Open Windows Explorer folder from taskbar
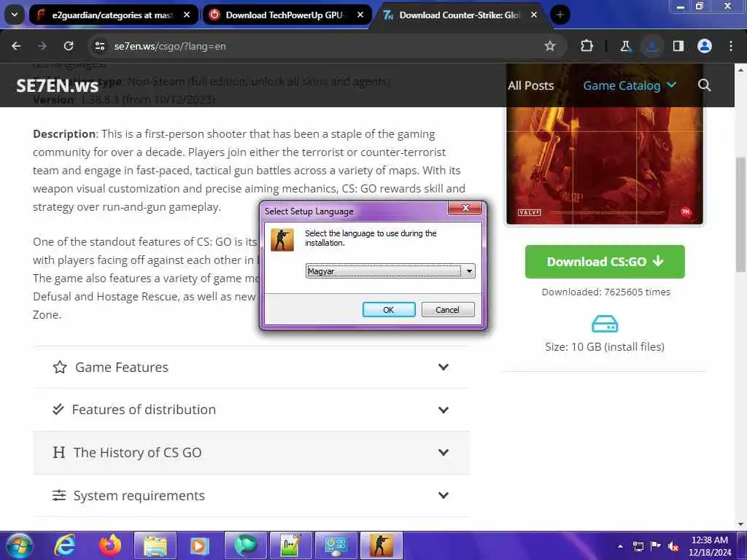The height and width of the screenshot is (560, 747). (155, 545)
